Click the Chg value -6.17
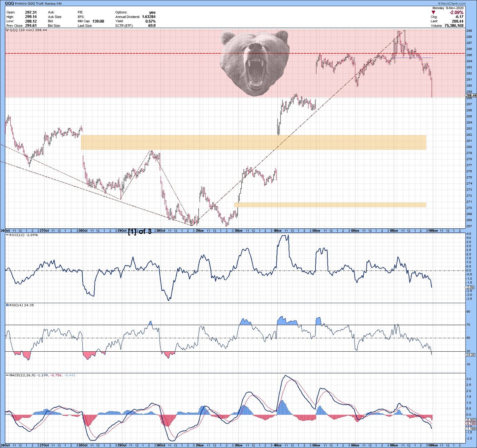This screenshot has width=477, height=448. click(459, 17)
